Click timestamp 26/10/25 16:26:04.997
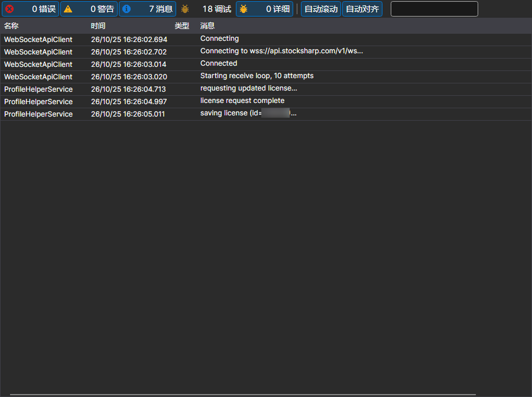 tap(129, 102)
